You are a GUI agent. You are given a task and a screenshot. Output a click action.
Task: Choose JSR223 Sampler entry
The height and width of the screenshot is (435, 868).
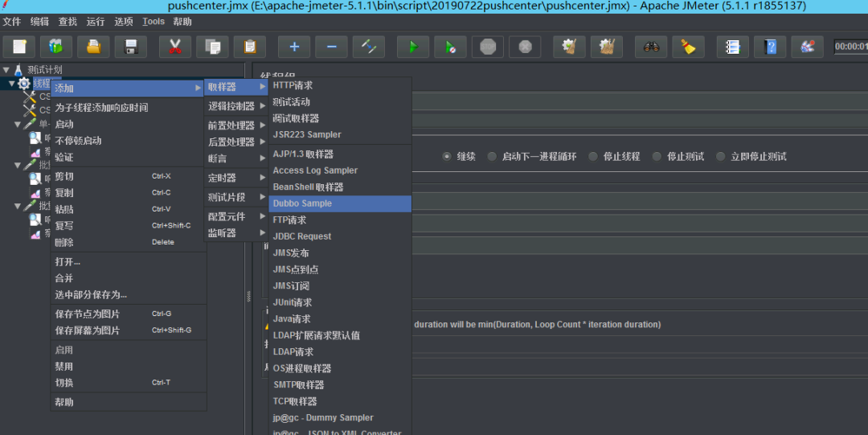[x=340, y=134]
